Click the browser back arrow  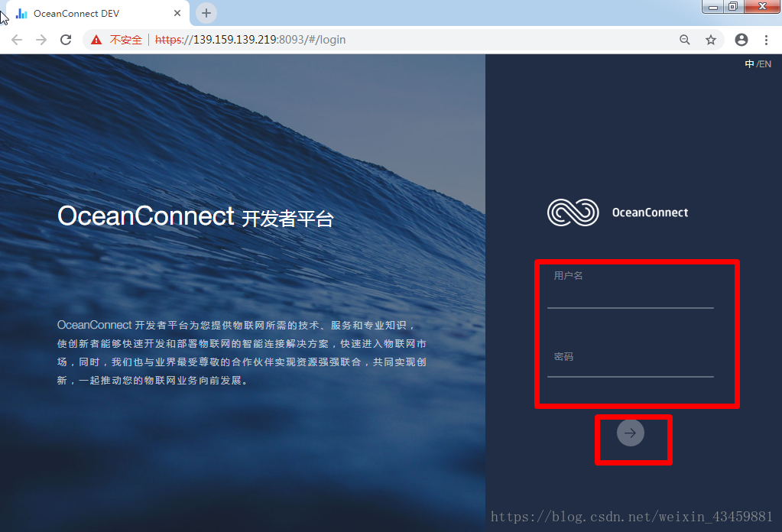[x=17, y=40]
